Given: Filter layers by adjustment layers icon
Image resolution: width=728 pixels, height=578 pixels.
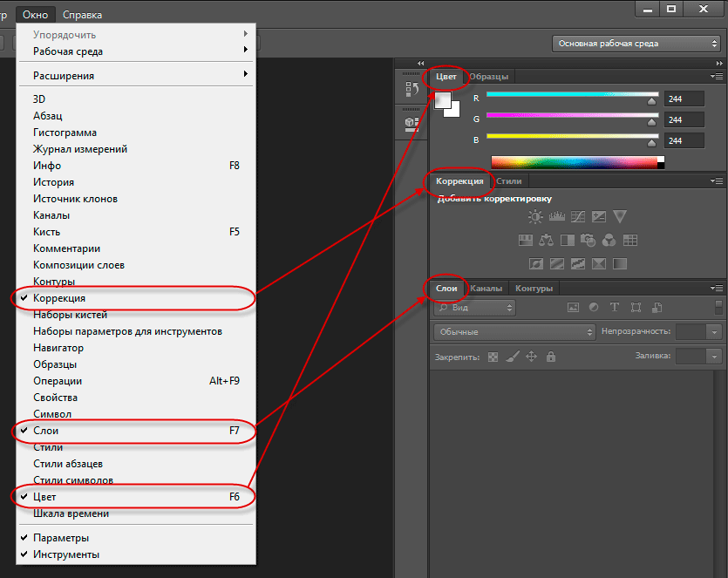Looking at the screenshot, I should point(594,308).
